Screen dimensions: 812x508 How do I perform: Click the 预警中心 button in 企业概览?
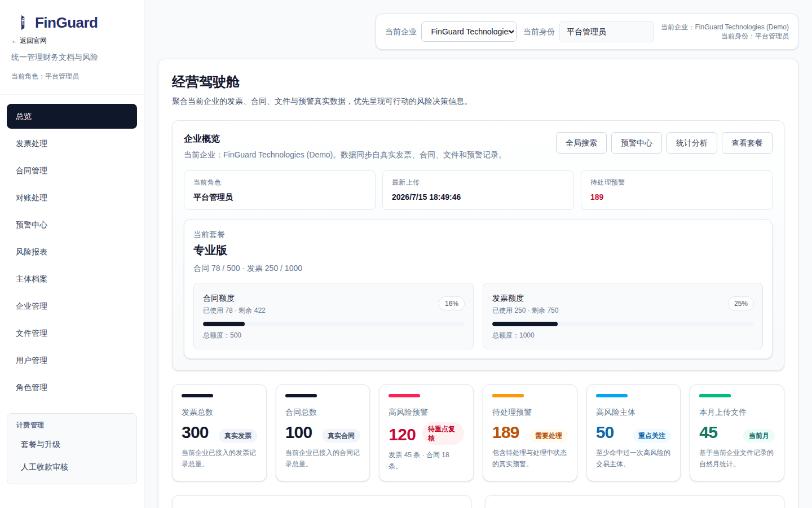(x=637, y=143)
